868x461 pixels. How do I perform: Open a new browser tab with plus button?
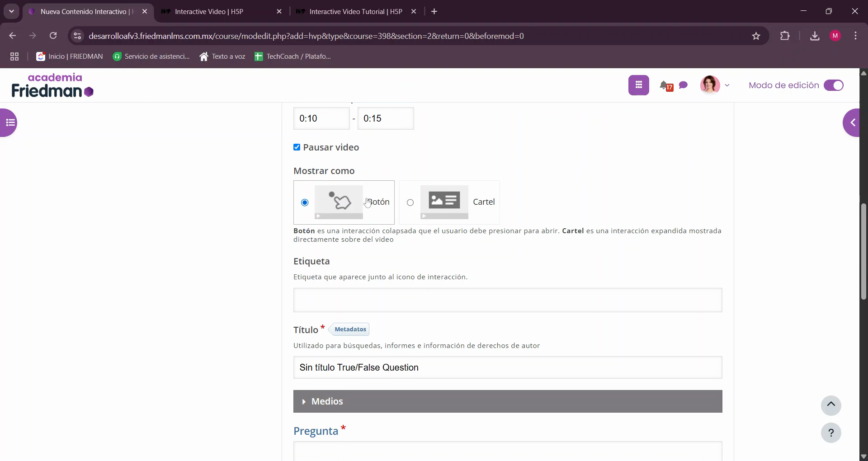point(434,12)
